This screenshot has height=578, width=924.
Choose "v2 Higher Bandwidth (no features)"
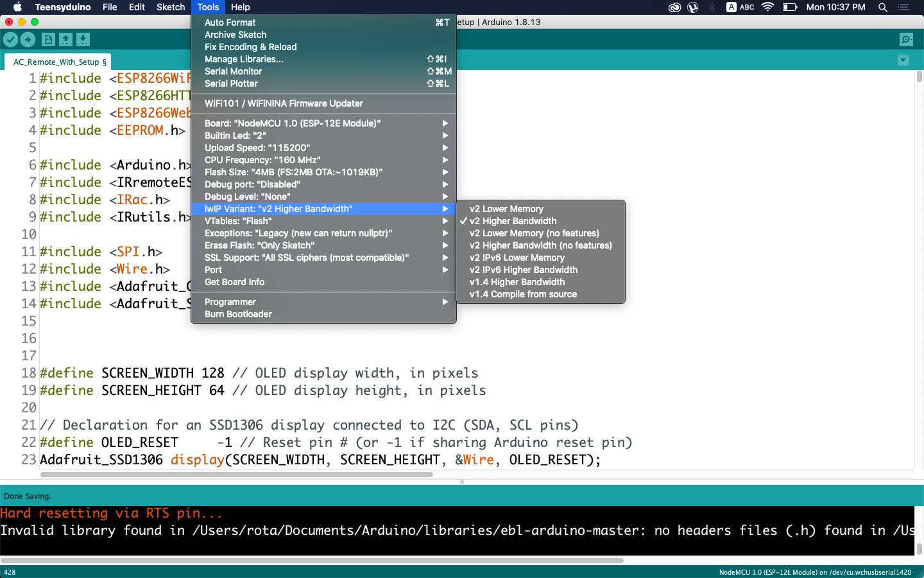click(540, 245)
